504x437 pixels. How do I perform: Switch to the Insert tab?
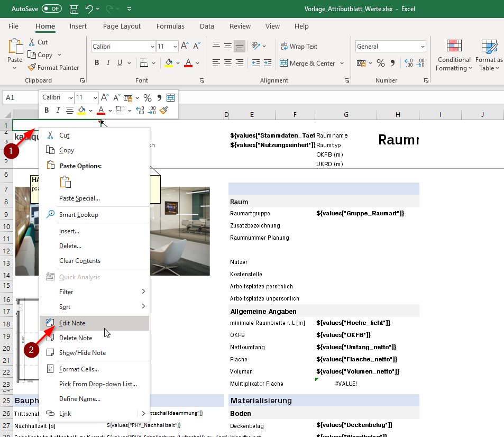coord(78,26)
